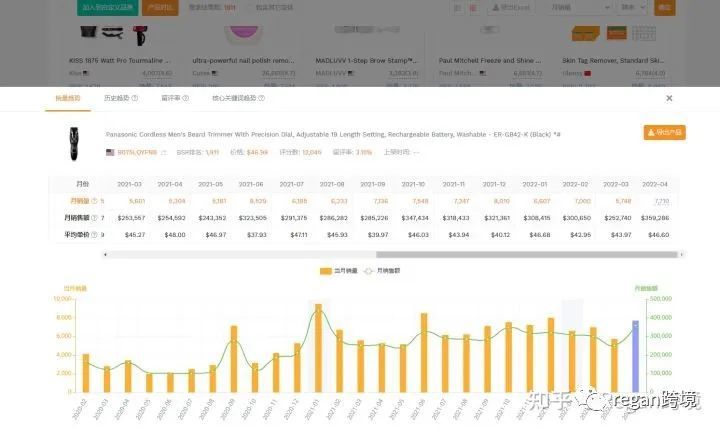
Task: Click the help icon beside 核心关键词趋势
Action: (262, 98)
